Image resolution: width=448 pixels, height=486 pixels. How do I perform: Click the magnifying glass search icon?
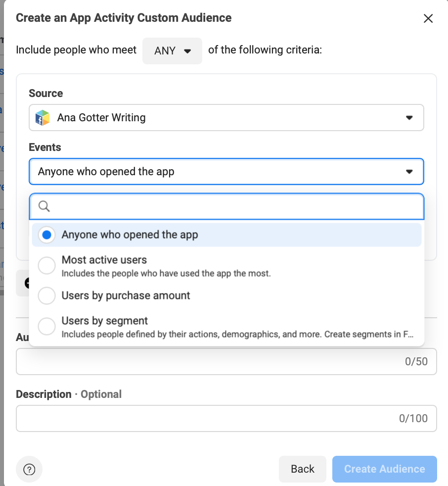pyautogui.click(x=44, y=206)
